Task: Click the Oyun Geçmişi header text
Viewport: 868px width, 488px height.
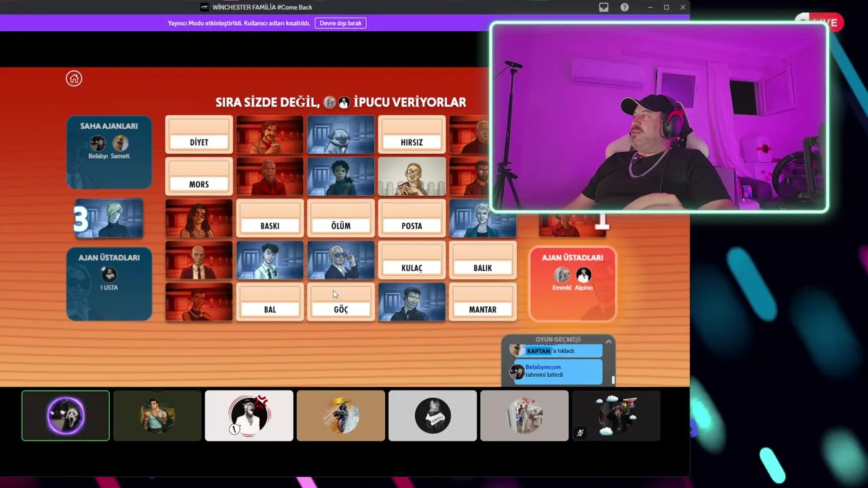Action: pos(558,340)
